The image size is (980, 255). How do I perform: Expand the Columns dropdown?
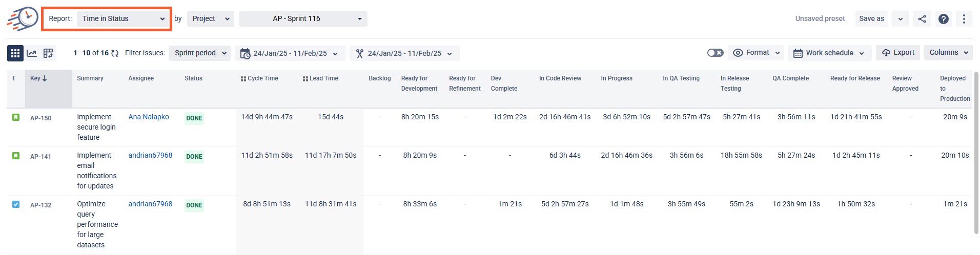948,53
